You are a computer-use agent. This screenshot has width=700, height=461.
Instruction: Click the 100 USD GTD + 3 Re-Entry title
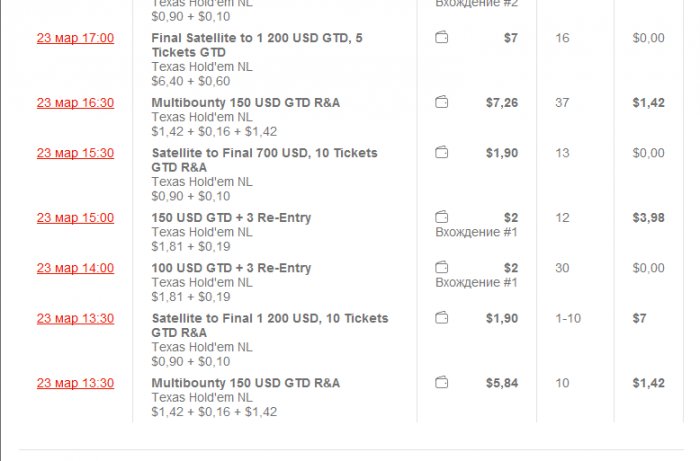pos(231,268)
